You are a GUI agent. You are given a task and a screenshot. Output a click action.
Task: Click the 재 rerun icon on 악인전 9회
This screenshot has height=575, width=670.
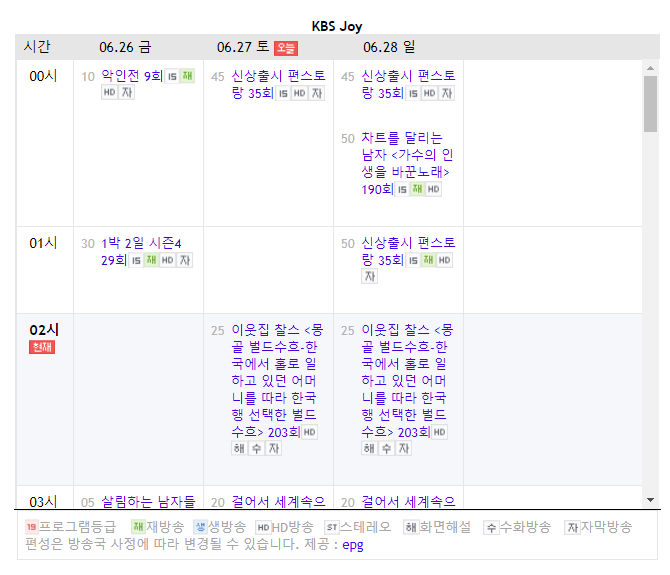187,76
